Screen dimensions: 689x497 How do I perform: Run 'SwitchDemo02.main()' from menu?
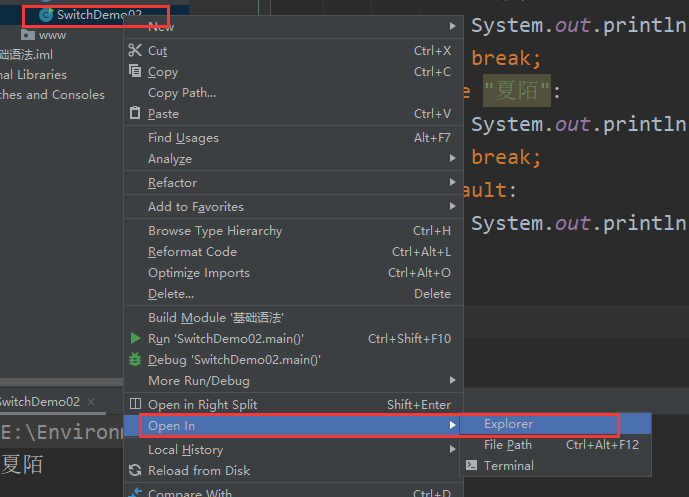[294, 339]
